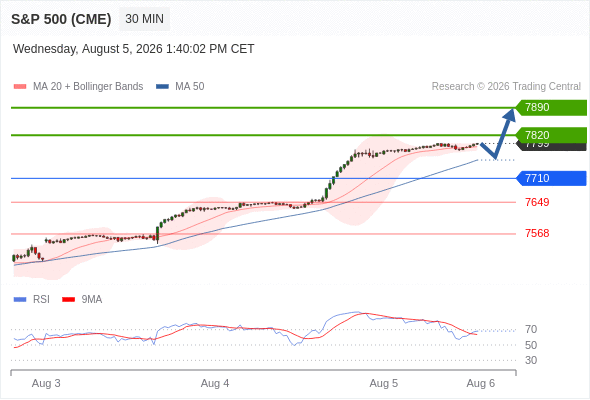Click the Research Trading Central copyright text

pyautogui.click(x=506, y=87)
